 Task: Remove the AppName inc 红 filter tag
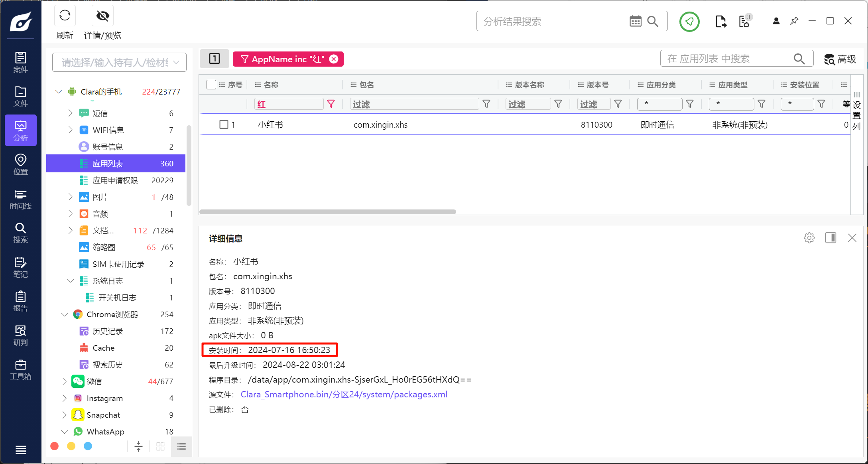(x=334, y=59)
